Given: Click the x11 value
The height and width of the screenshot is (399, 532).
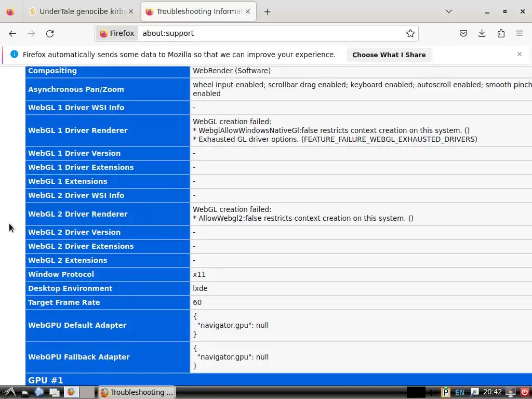Looking at the screenshot, I should tap(199, 274).
